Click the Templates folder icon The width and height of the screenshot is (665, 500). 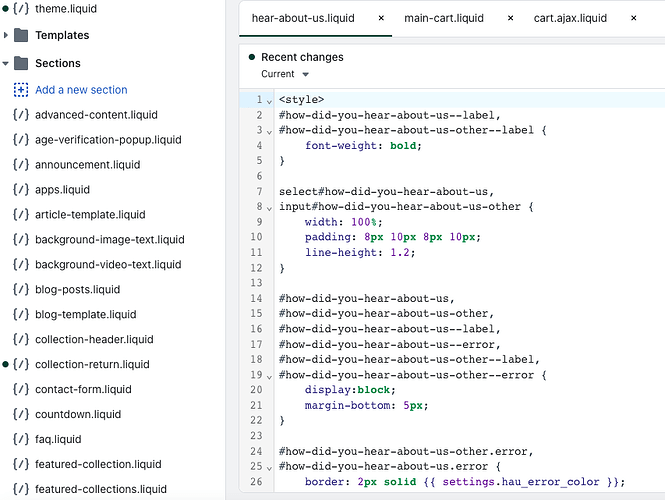[x=21, y=35]
